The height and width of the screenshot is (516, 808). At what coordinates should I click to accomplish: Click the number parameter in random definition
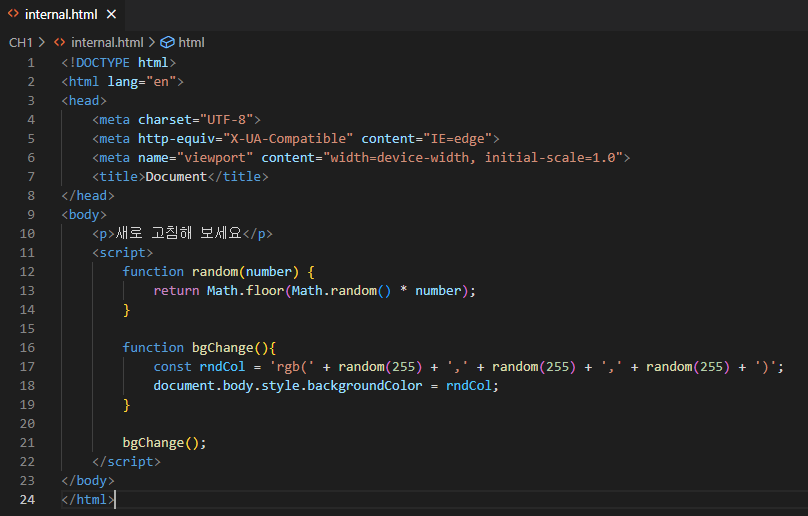tap(268, 272)
